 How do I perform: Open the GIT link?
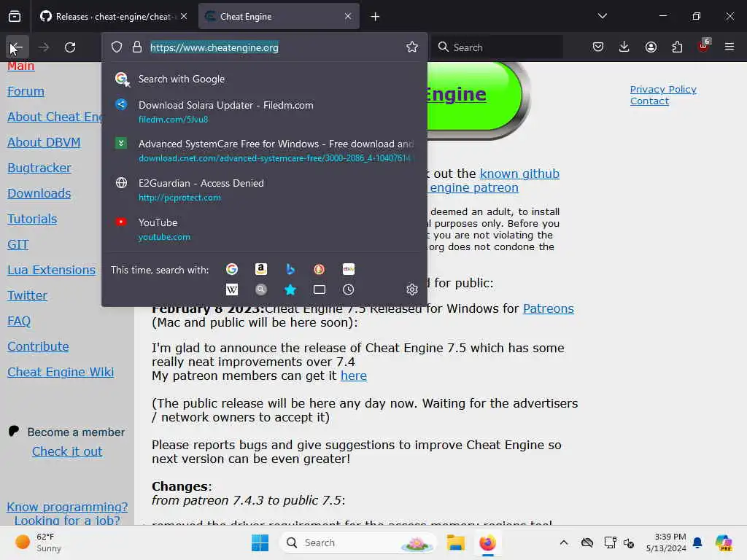coord(18,244)
